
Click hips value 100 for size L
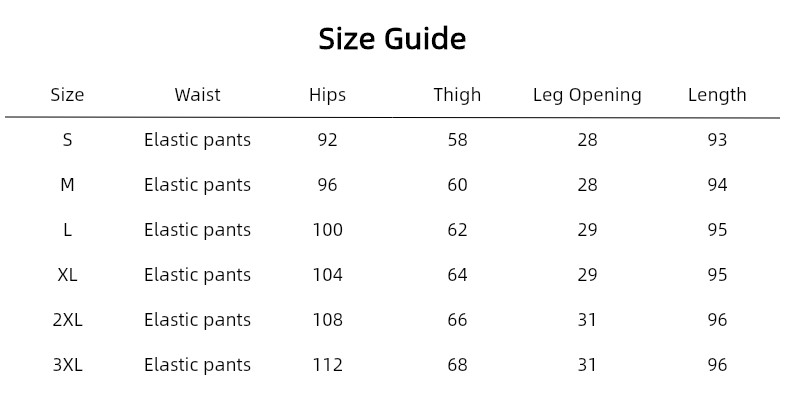pyautogui.click(x=327, y=230)
